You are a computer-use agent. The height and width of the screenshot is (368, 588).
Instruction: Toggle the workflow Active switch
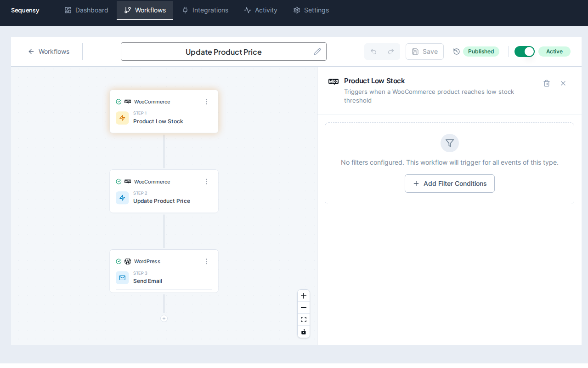524,52
